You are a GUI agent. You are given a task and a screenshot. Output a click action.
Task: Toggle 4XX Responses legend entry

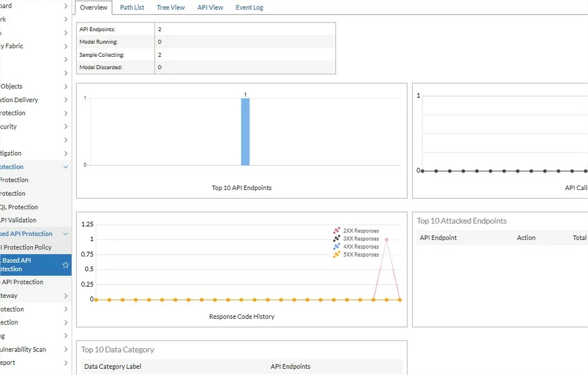[356, 247]
